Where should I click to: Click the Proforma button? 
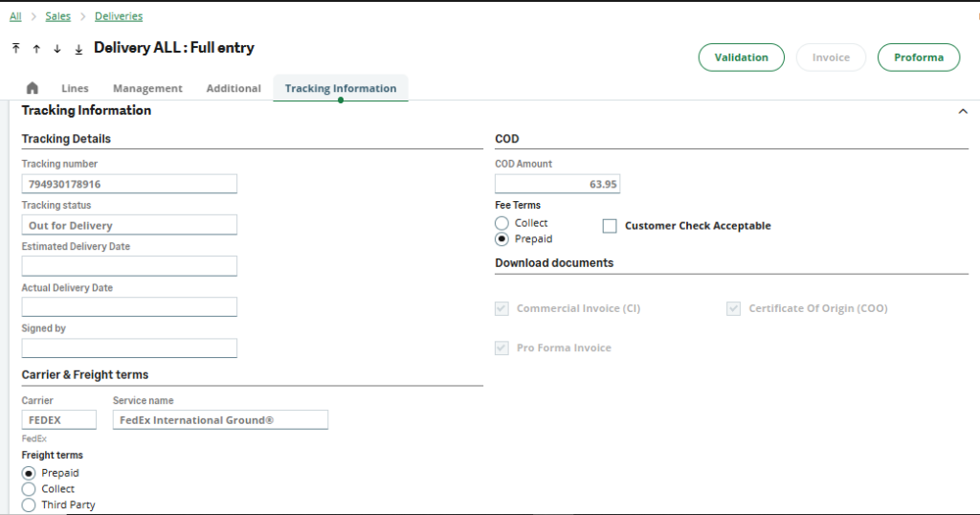pyautogui.click(x=918, y=57)
